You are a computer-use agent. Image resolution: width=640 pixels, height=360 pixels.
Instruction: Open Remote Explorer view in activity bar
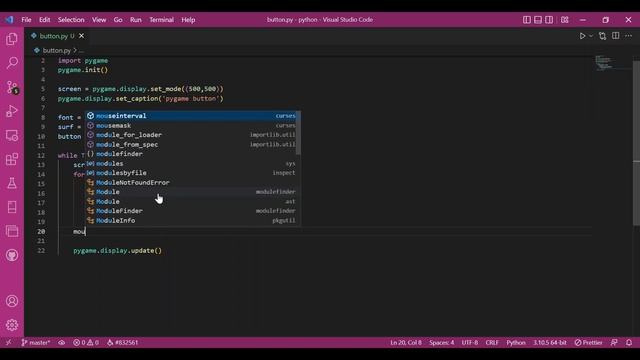(x=12, y=135)
